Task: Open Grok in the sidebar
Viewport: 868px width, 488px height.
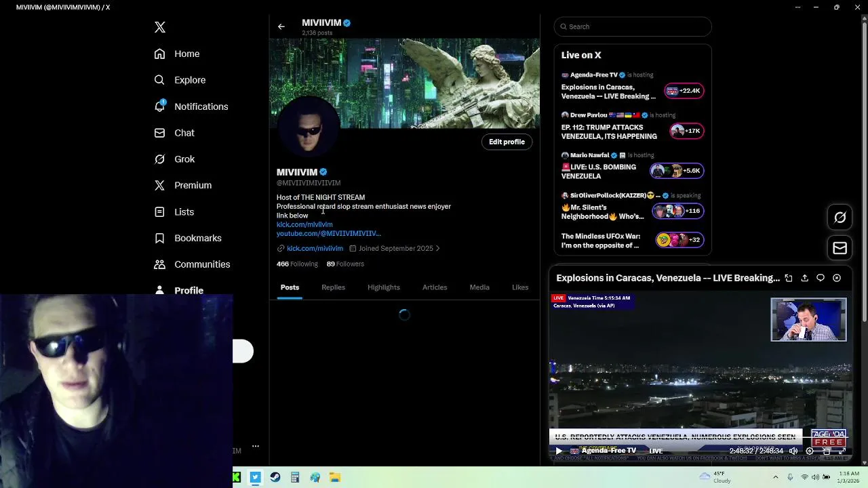Action: (x=174, y=159)
